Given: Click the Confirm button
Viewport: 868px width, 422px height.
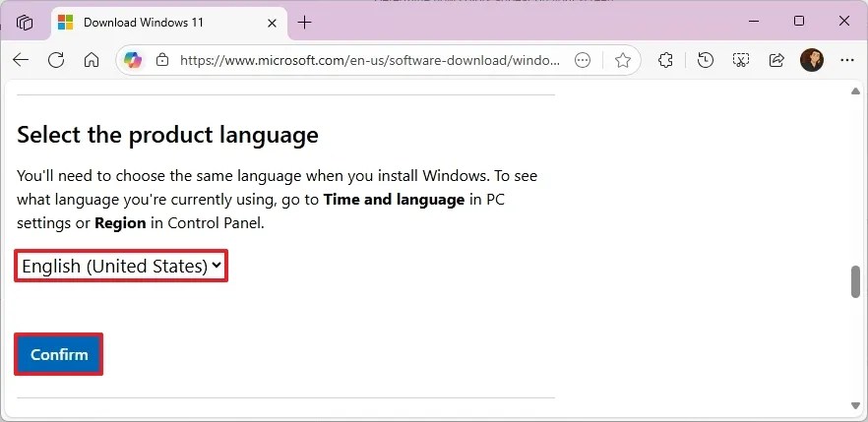Looking at the screenshot, I should pos(59,354).
